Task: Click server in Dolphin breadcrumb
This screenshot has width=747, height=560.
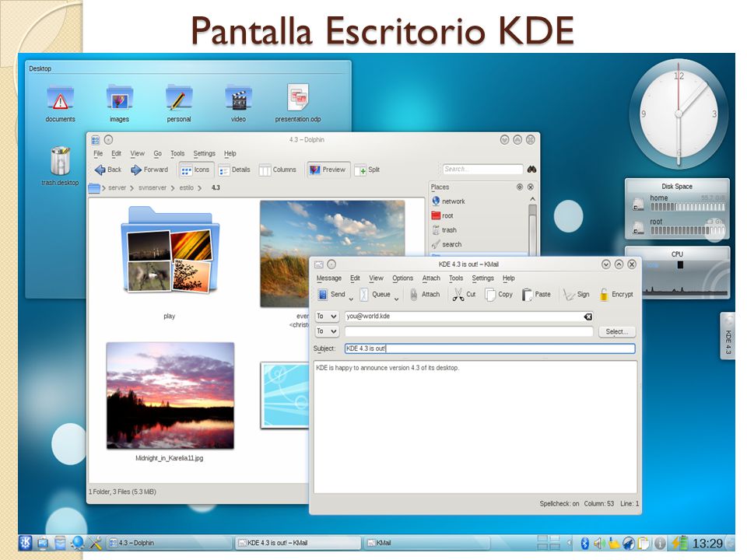Action: pyautogui.click(x=117, y=187)
